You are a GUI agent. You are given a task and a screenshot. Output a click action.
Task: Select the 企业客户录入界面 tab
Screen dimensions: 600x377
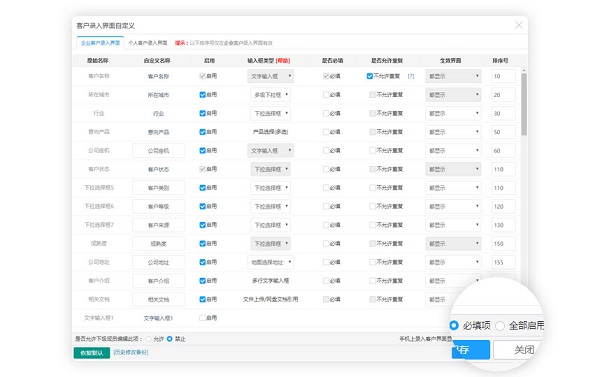tap(100, 43)
